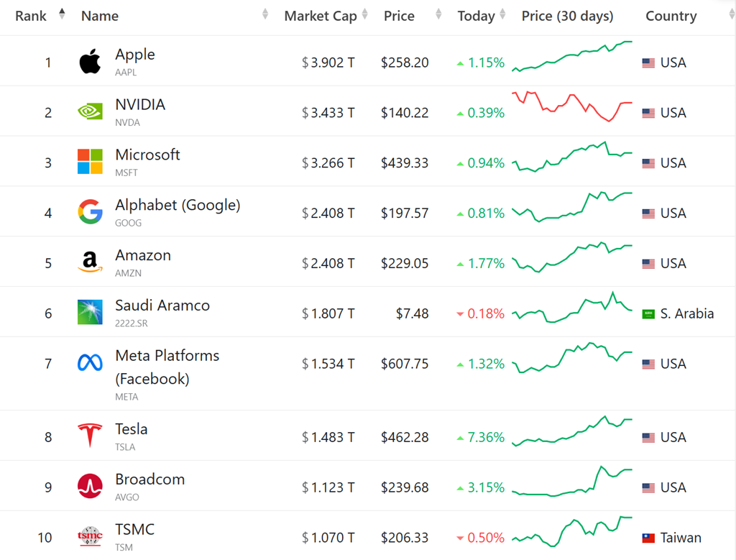Click NVIDIA's red 30-day price chart
This screenshot has width=736, height=560.
point(571,107)
